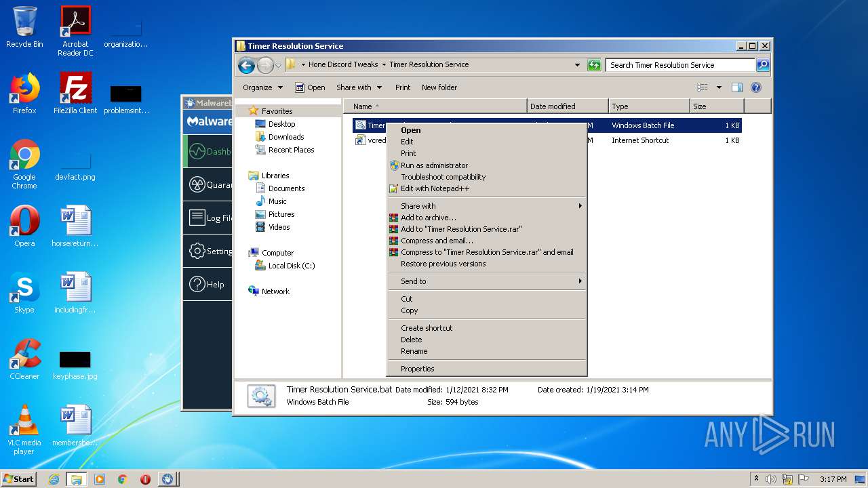Toggle the preview pane icon
Screen dimensions: 868x488
tap(737, 87)
